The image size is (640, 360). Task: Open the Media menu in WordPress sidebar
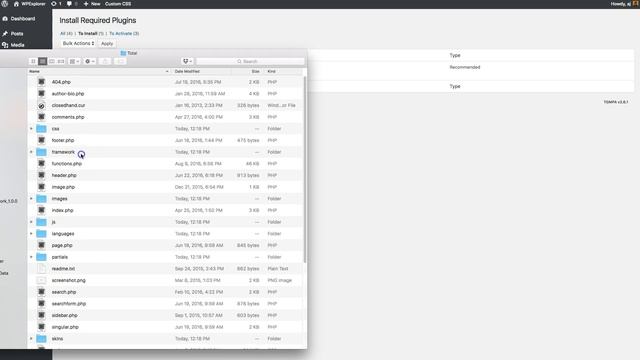click(x=13, y=45)
